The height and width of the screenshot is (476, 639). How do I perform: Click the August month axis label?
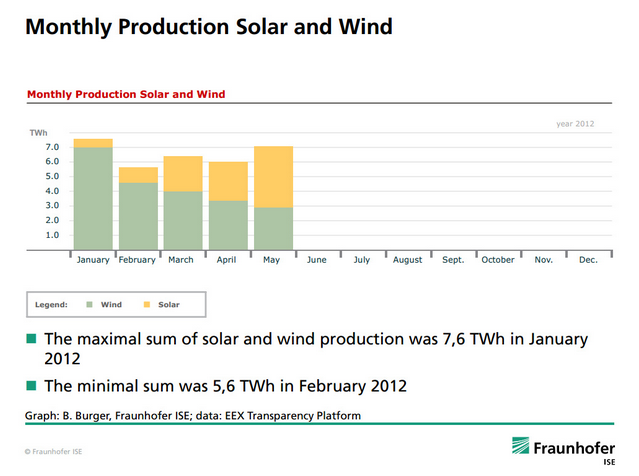(407, 260)
